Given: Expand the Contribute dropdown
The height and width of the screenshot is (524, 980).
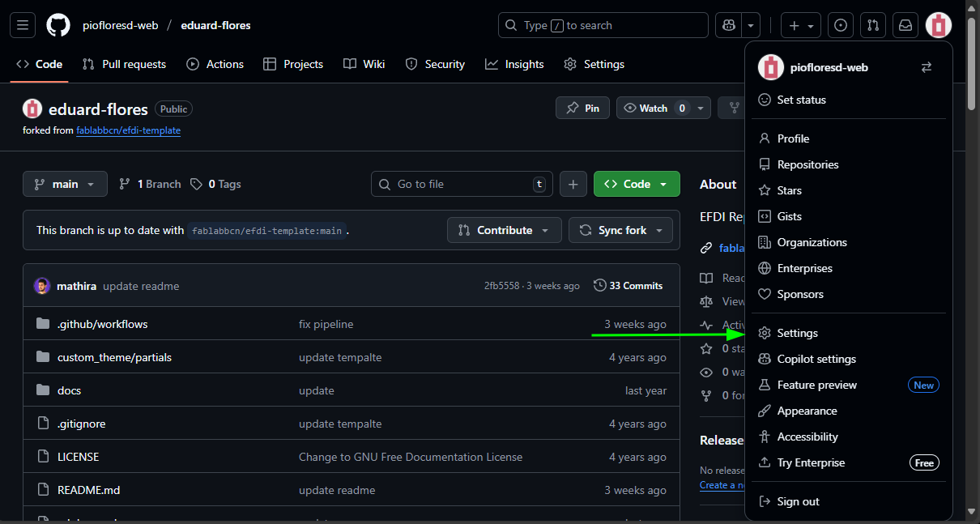Looking at the screenshot, I should 505,230.
